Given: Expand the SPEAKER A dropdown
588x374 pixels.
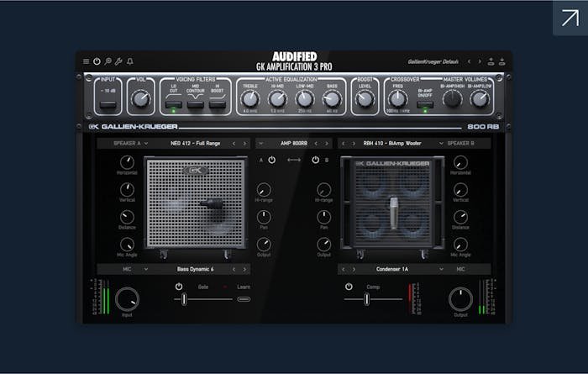Looking at the screenshot, I should [146, 144].
